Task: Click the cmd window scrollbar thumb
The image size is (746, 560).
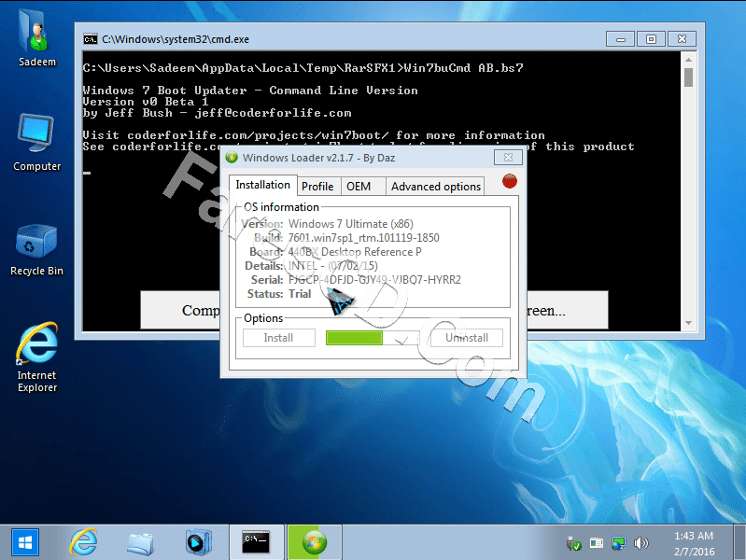Action: pyautogui.click(x=688, y=77)
